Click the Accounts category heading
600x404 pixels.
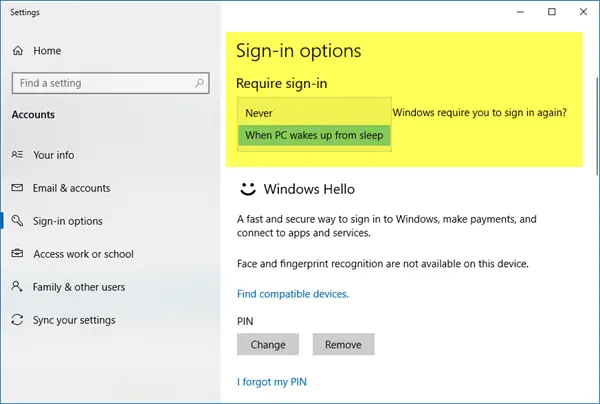pos(33,114)
